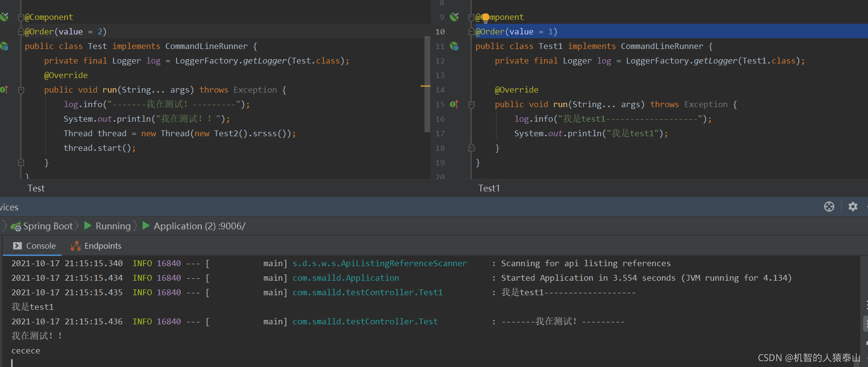Image resolution: width=868 pixels, height=367 pixels.
Task: Click the class gutter icon on line 11 of Test1
Action: (x=454, y=46)
